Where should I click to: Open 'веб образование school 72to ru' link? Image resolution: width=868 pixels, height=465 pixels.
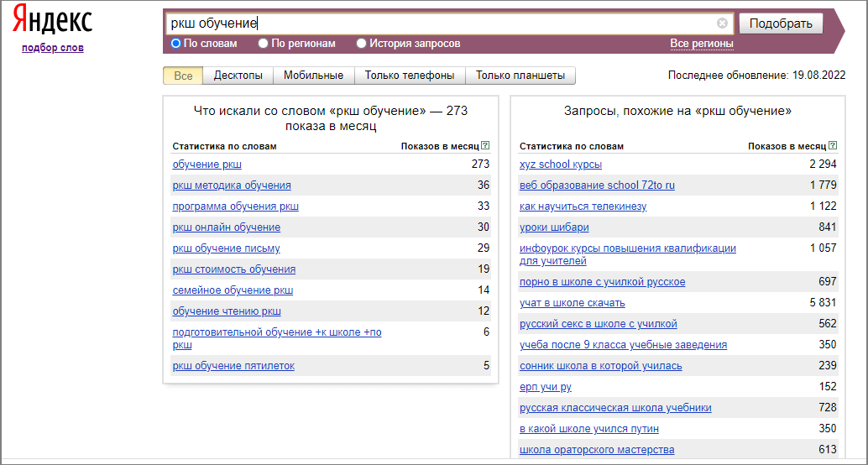pyautogui.click(x=598, y=185)
